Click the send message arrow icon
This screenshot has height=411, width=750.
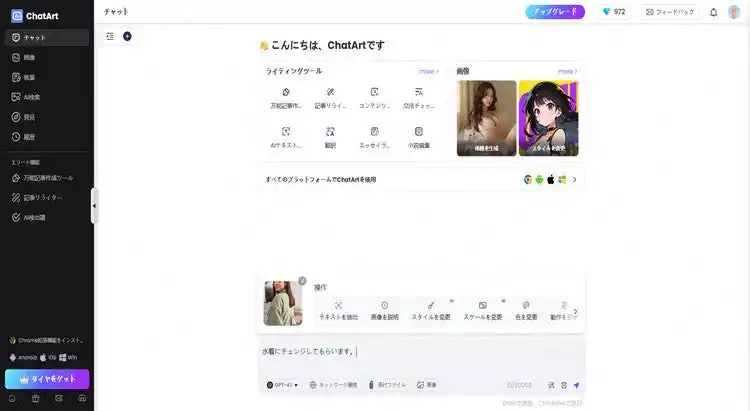(x=576, y=385)
